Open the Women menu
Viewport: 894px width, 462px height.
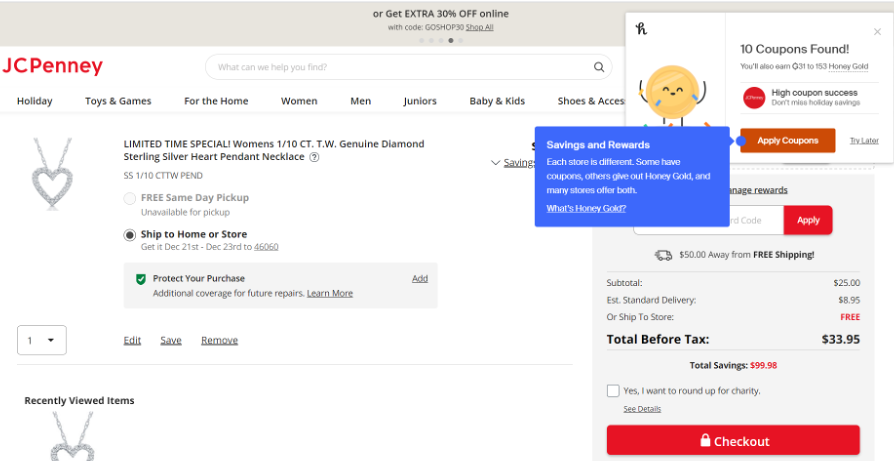tap(298, 101)
